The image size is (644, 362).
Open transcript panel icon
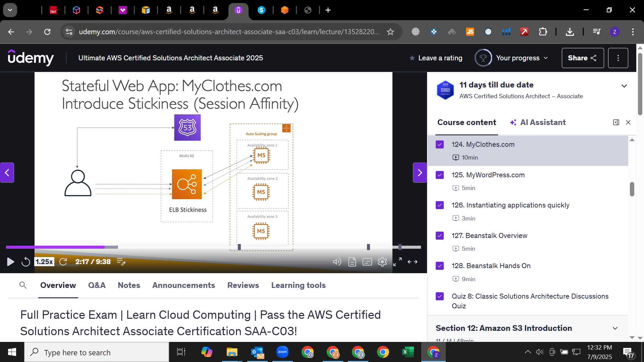click(x=352, y=262)
